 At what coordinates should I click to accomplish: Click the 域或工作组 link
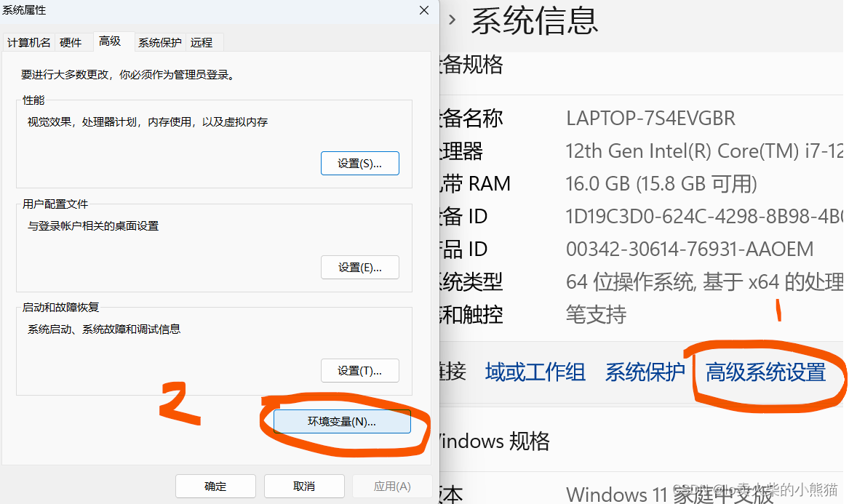[x=535, y=372]
